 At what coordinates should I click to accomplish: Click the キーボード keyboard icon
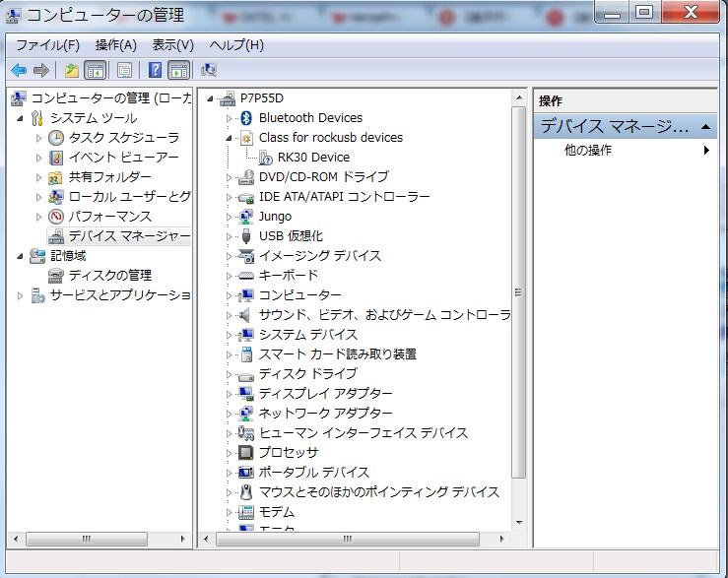pos(246,276)
